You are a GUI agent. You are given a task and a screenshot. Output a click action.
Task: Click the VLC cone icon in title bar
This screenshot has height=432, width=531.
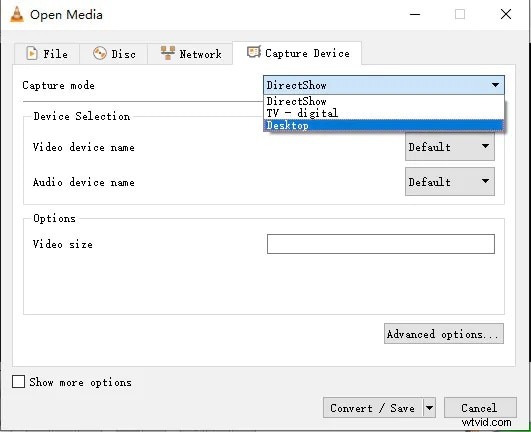(x=17, y=14)
